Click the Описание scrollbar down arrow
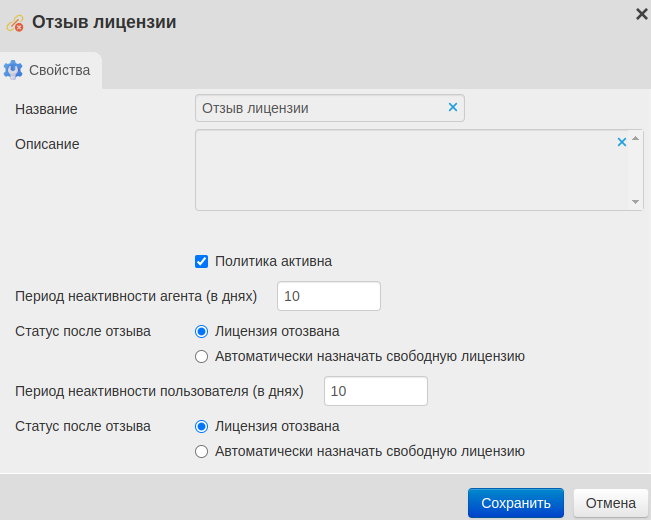Viewport: 651px width, 520px height. pos(636,202)
